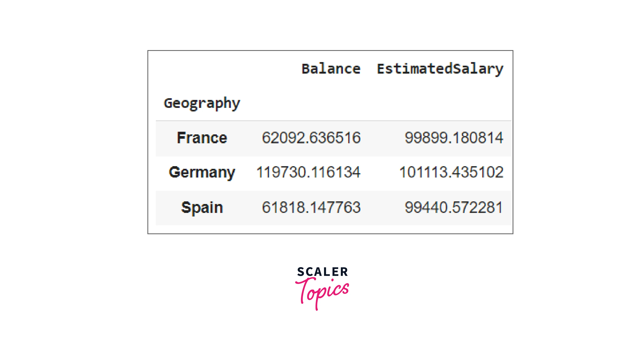Screen dimensions: 644x345
Task: Select the Spain row label
Action: click(x=202, y=207)
